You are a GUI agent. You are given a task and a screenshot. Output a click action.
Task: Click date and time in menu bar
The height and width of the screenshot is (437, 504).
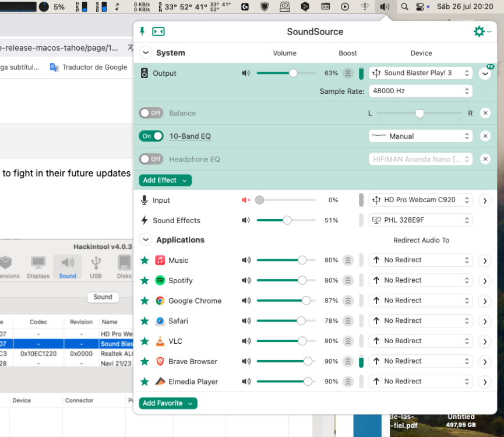point(465,7)
